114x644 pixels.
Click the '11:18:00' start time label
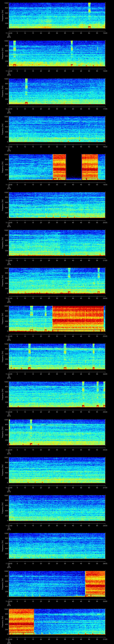[x=9, y=184]
